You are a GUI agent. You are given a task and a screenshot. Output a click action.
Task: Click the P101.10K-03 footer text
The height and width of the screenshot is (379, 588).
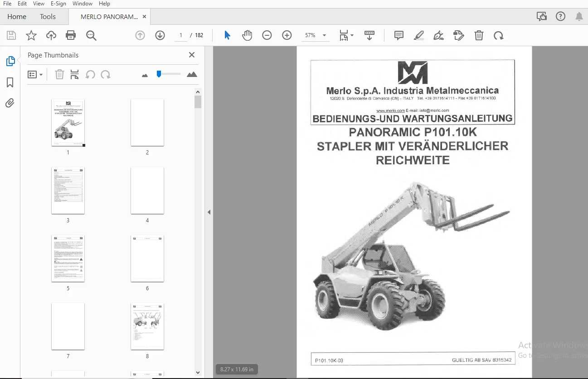[x=329, y=360]
